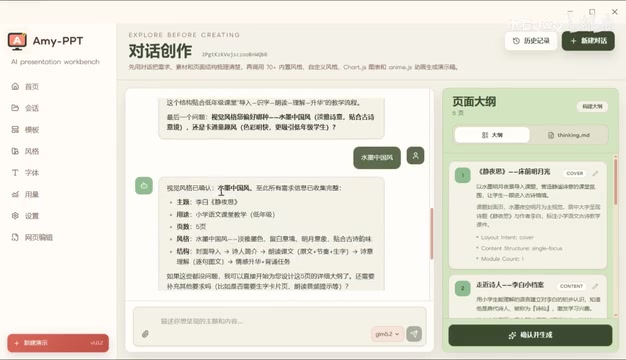The height and width of the screenshot is (360, 626).
Task: Click the 构建大纲 button in the outline panel
Action: coord(592,107)
